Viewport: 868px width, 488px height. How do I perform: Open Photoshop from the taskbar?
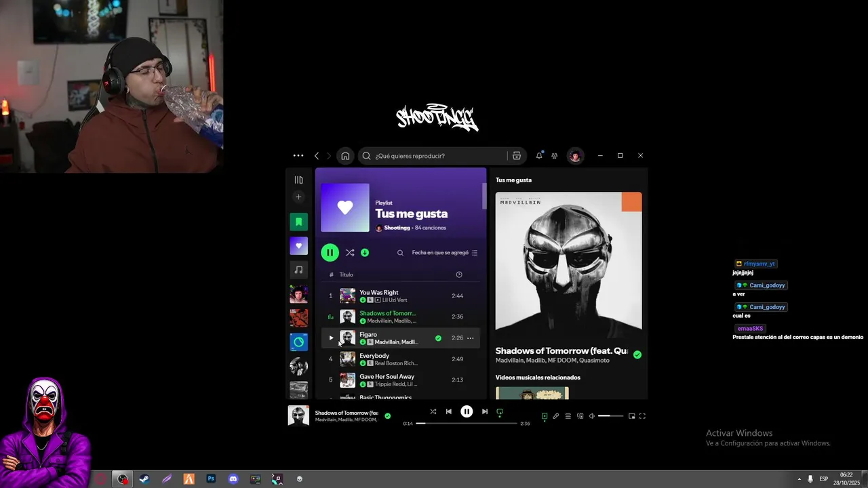(211, 479)
